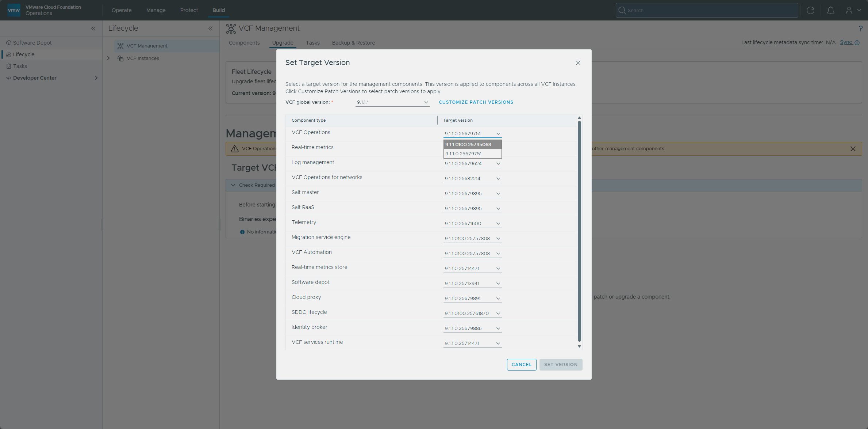Open Log management target version dropdown
This screenshot has height=429, width=868.
472,164
